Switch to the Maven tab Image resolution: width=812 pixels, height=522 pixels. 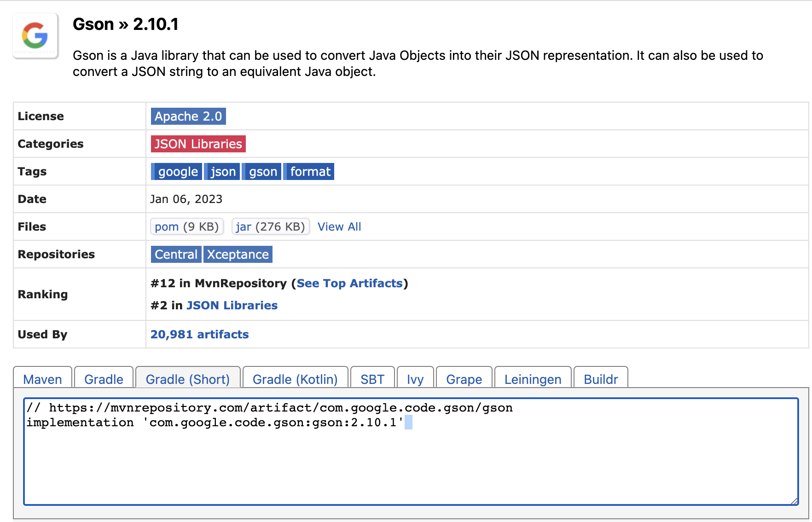[x=42, y=378]
